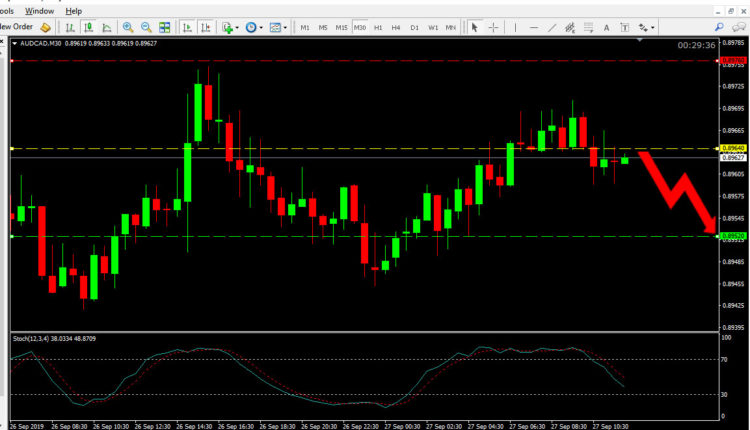Select the cursor arrow tool

(x=474, y=28)
